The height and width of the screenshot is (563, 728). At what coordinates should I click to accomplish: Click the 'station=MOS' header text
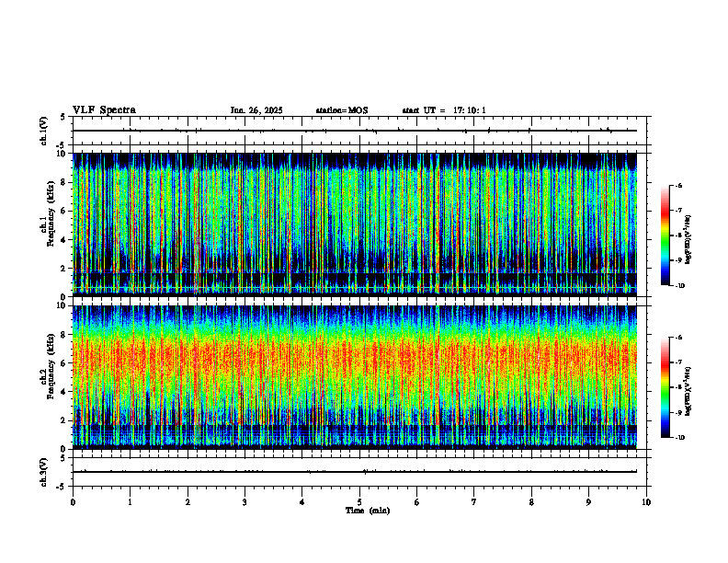342,110
